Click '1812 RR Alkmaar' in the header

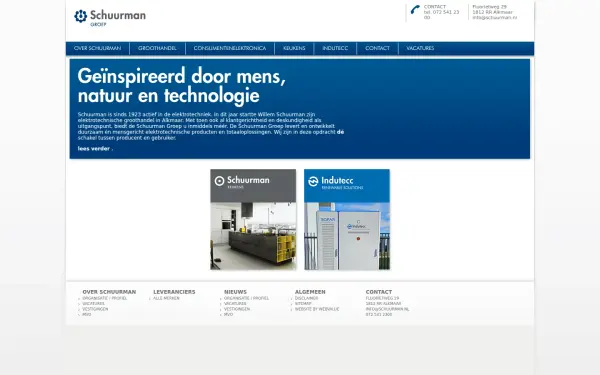click(x=492, y=12)
